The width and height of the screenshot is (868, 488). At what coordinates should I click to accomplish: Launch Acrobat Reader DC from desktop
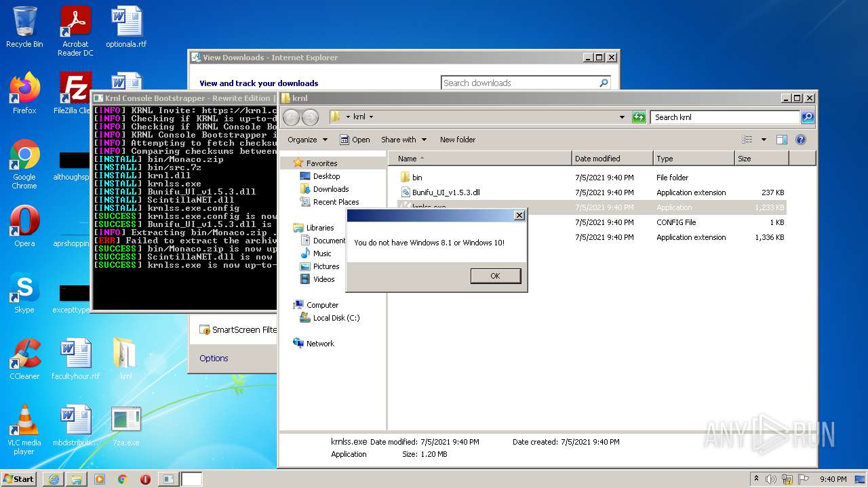point(75,31)
